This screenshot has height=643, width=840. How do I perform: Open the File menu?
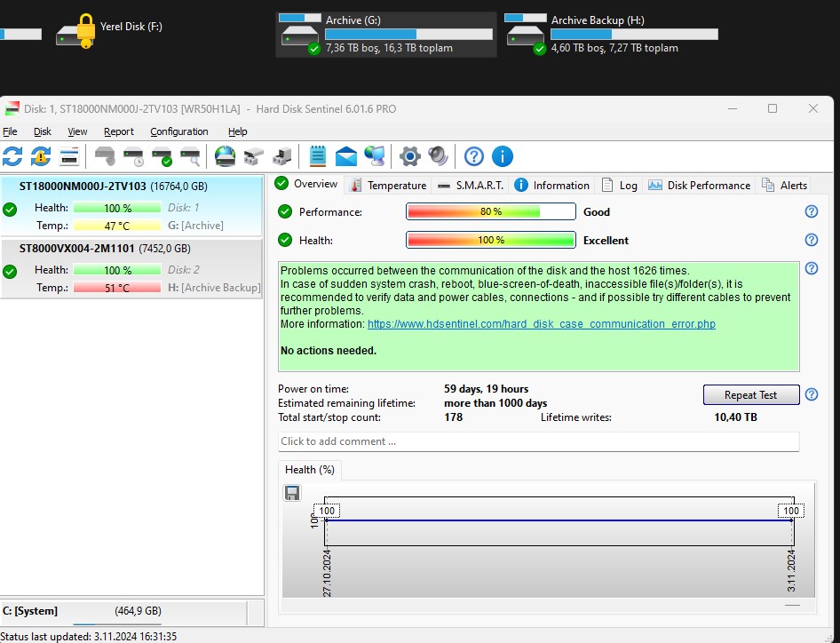click(10, 131)
